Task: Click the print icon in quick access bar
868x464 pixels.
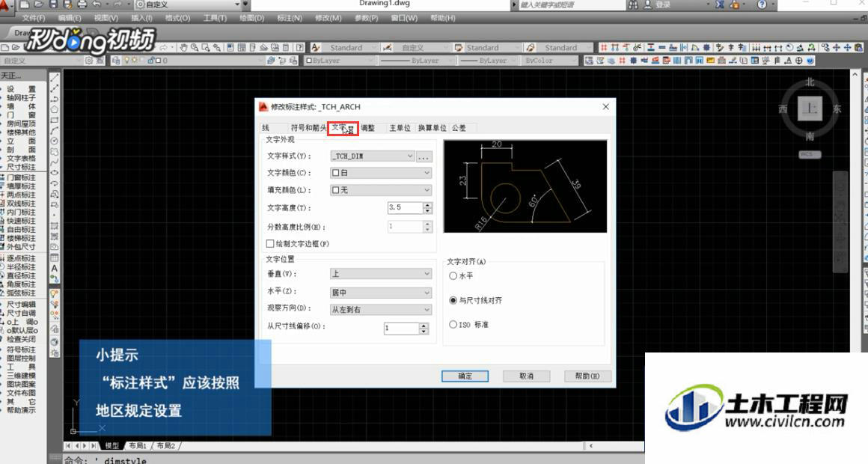Action: tap(82, 4)
